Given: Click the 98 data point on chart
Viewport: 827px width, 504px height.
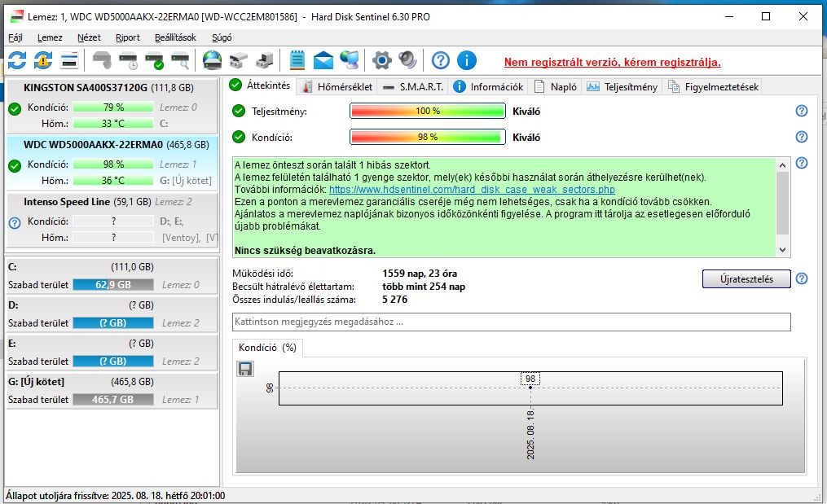Looking at the screenshot, I should coord(530,388).
